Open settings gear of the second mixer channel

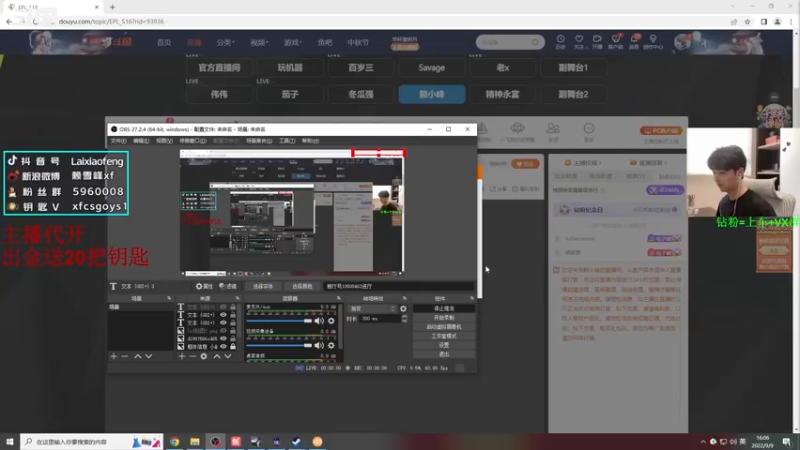[x=331, y=345]
